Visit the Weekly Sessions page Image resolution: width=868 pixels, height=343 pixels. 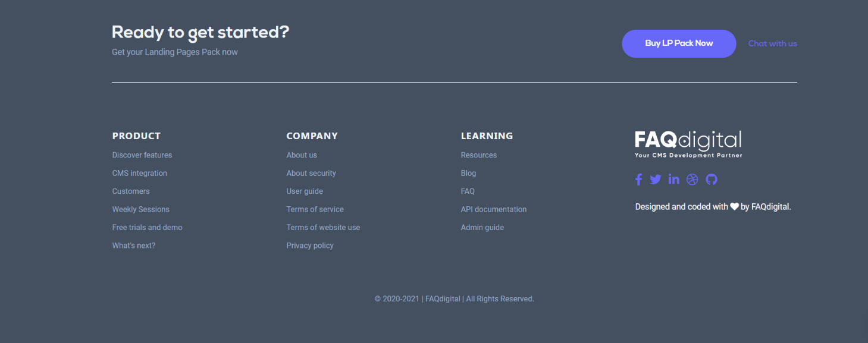coord(141,210)
